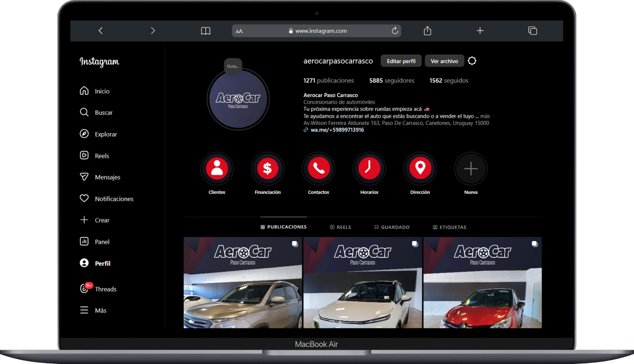Image resolution: width=634 pixels, height=364 pixels.
Task: Open a new tab with plus icon
Action: pyautogui.click(x=480, y=30)
